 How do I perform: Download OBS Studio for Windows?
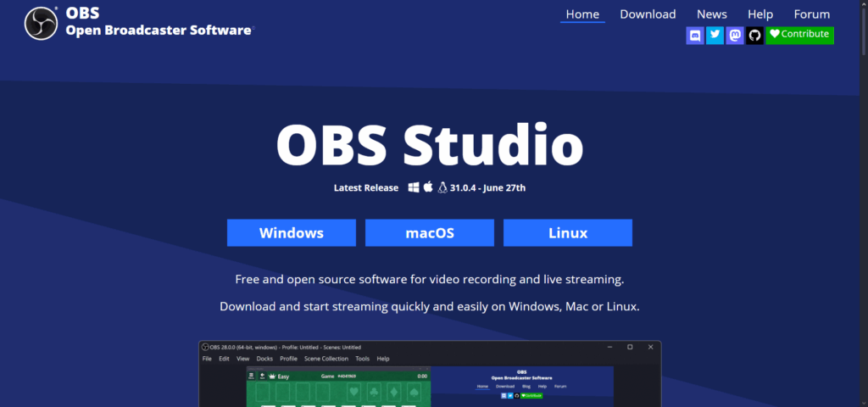tap(292, 232)
